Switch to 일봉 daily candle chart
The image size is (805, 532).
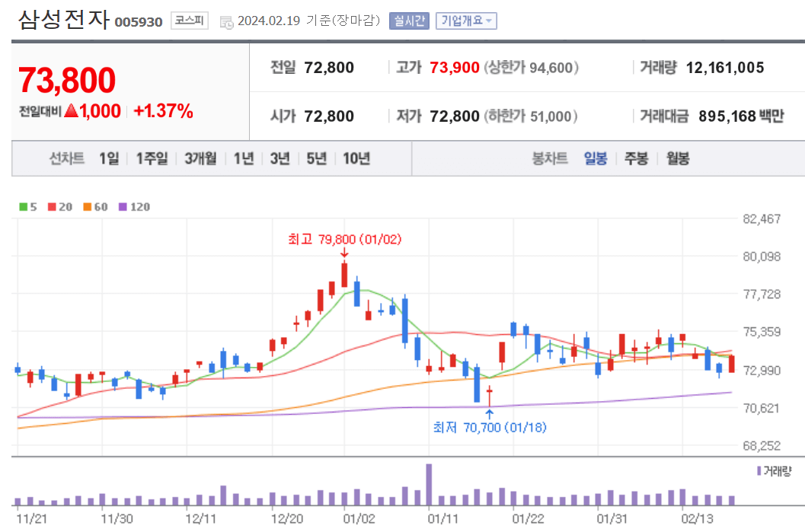pyautogui.click(x=596, y=158)
